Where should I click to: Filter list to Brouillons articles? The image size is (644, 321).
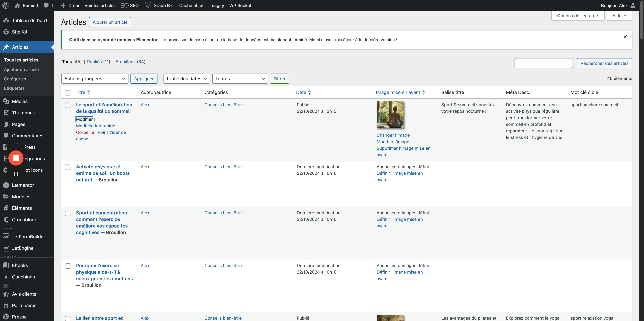tap(125, 62)
